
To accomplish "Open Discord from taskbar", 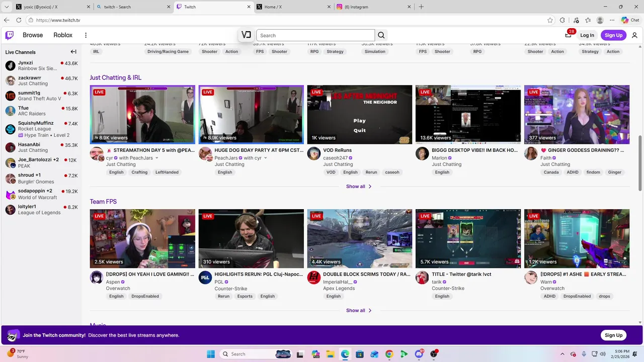I will coord(419,354).
